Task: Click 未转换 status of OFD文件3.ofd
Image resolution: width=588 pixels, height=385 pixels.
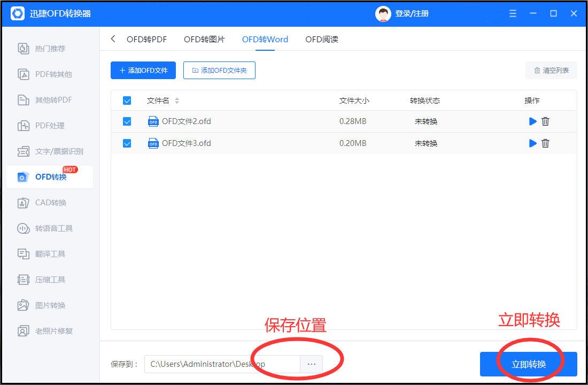Action: coord(426,143)
